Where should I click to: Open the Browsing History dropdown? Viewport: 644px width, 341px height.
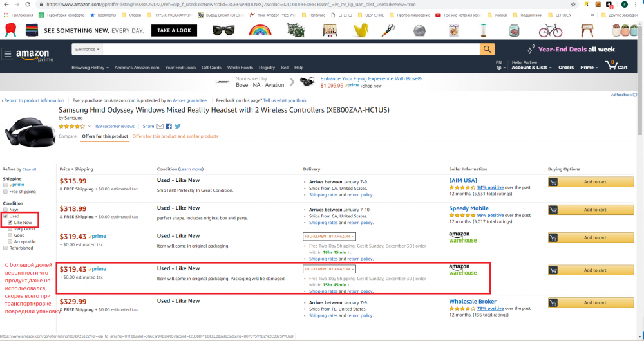(90, 68)
